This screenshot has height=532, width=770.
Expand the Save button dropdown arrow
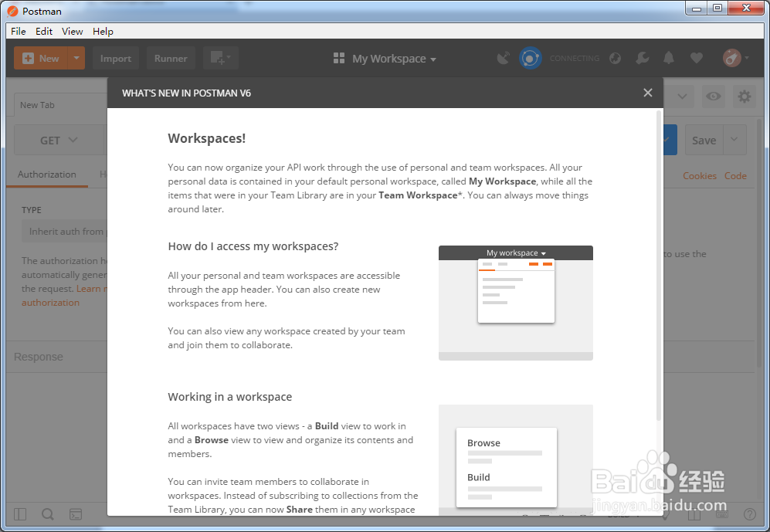point(734,140)
